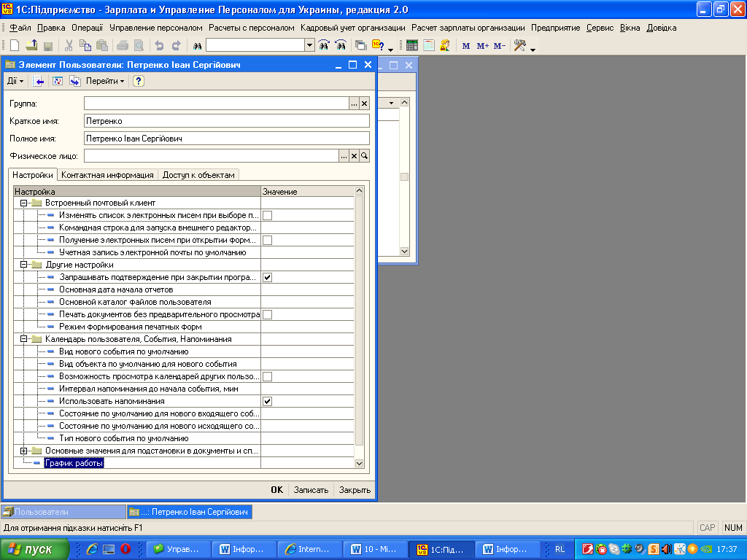Click the M- memory subtract button
The width and height of the screenshot is (747, 560).
click(x=499, y=46)
